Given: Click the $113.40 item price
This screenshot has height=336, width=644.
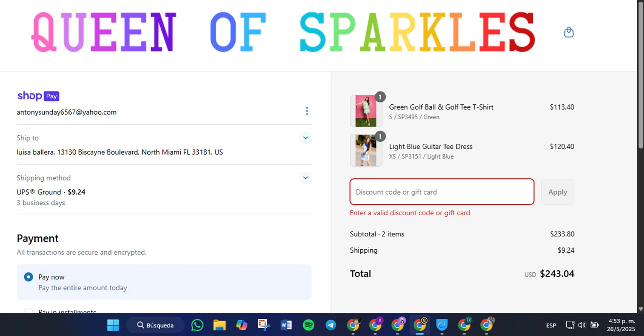Looking at the screenshot, I should pos(562,107).
